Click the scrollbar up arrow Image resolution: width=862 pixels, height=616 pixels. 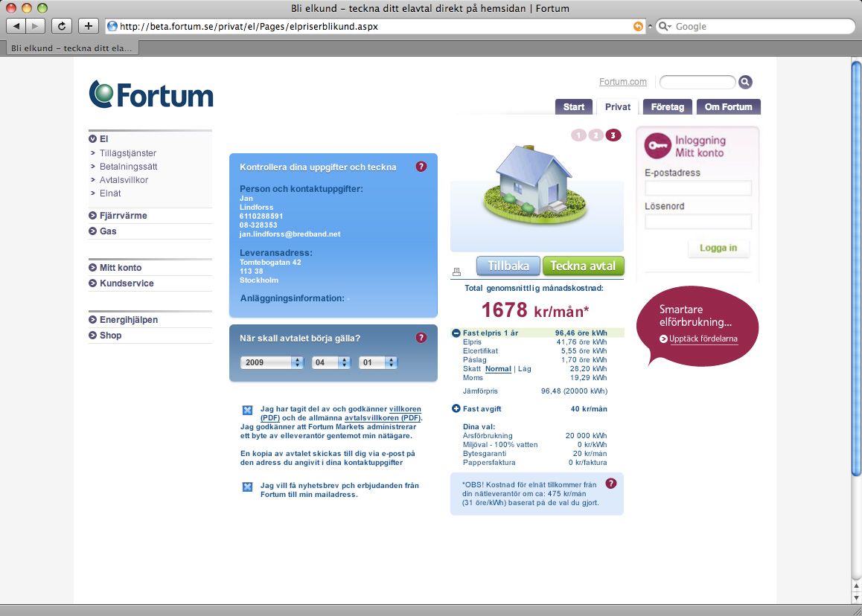click(x=856, y=586)
